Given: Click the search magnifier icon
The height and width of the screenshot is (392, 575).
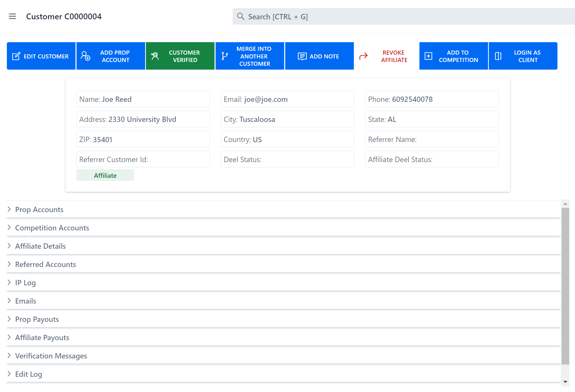Looking at the screenshot, I should (240, 16).
